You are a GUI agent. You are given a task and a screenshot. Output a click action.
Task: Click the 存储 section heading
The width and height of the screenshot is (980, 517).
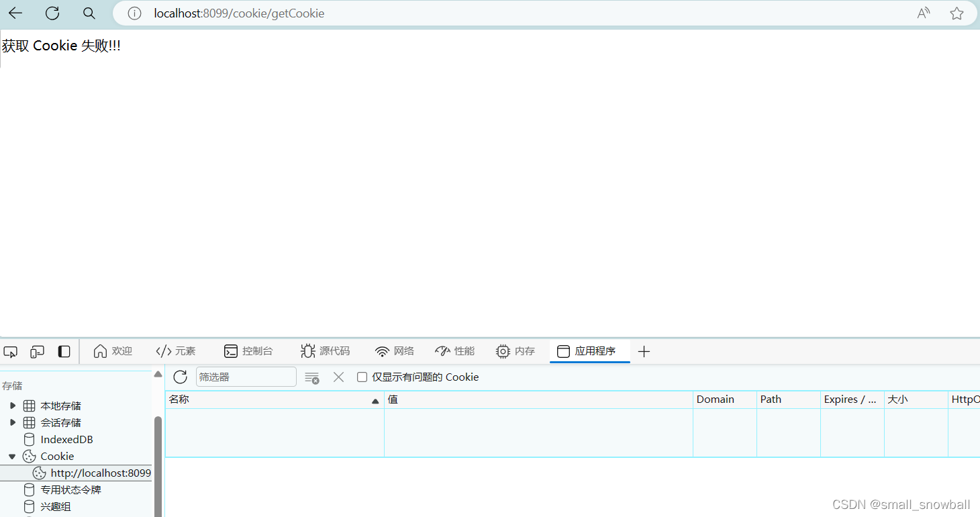tap(12, 386)
